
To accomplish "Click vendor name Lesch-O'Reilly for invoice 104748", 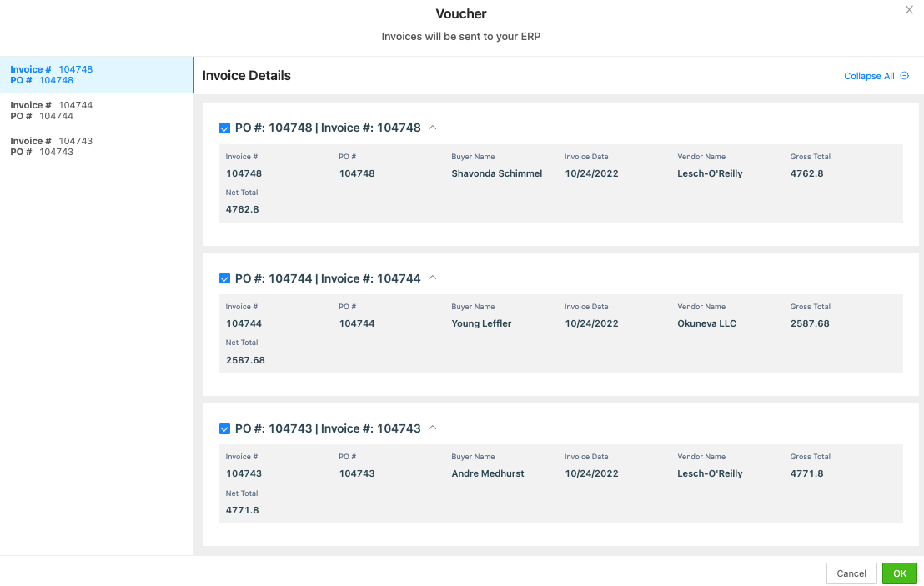I will coord(710,173).
